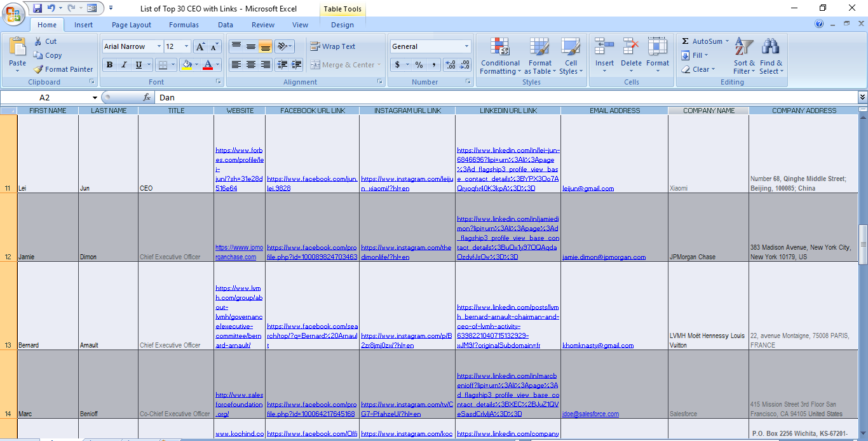This screenshot has height=441, width=868.
Task: Toggle Bold formatting
Action: click(109, 65)
